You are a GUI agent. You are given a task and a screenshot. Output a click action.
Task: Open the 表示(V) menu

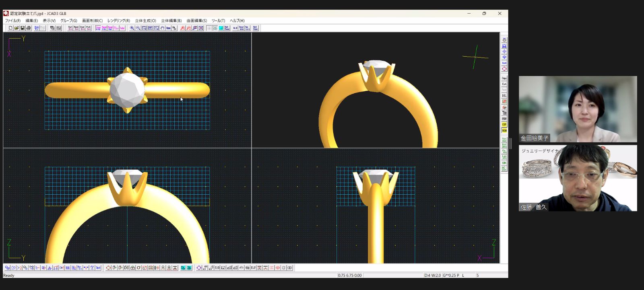click(x=49, y=21)
